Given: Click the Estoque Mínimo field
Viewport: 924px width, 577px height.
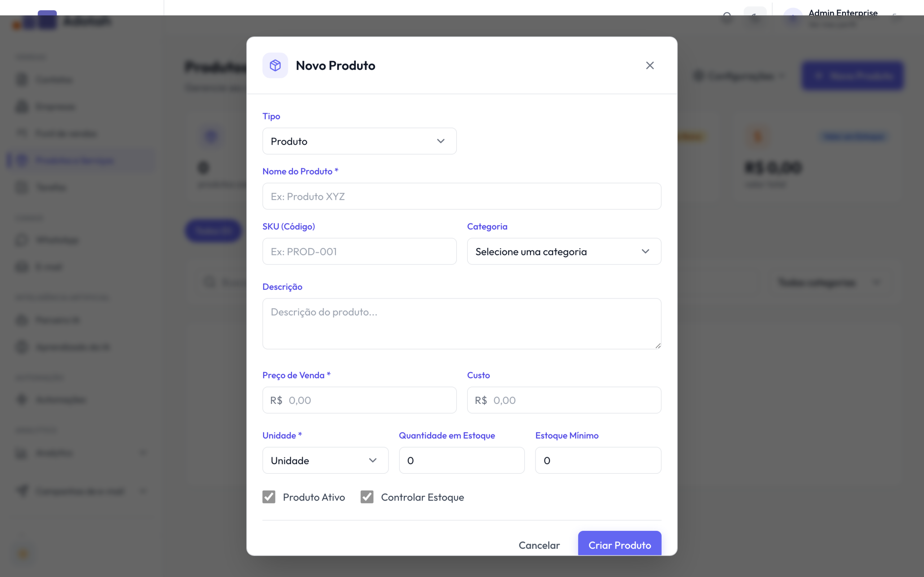Looking at the screenshot, I should (x=598, y=461).
